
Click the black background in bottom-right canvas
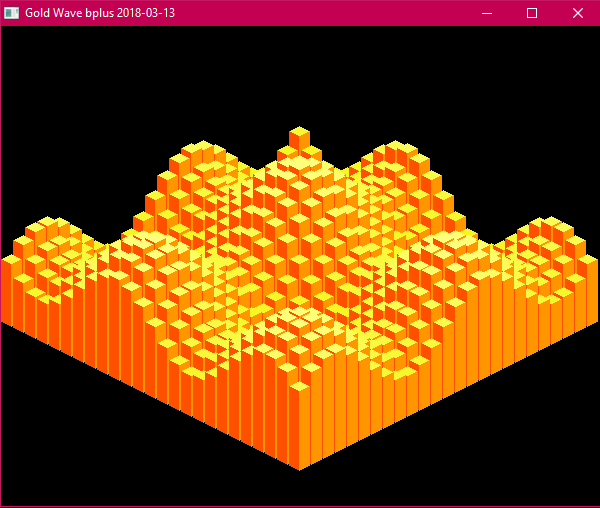tap(540, 460)
